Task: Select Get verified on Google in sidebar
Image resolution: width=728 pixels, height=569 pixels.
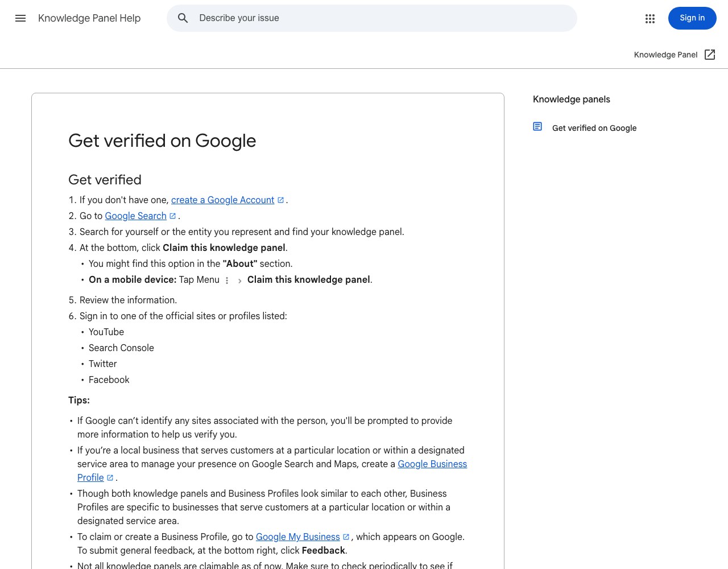Action: tap(594, 128)
